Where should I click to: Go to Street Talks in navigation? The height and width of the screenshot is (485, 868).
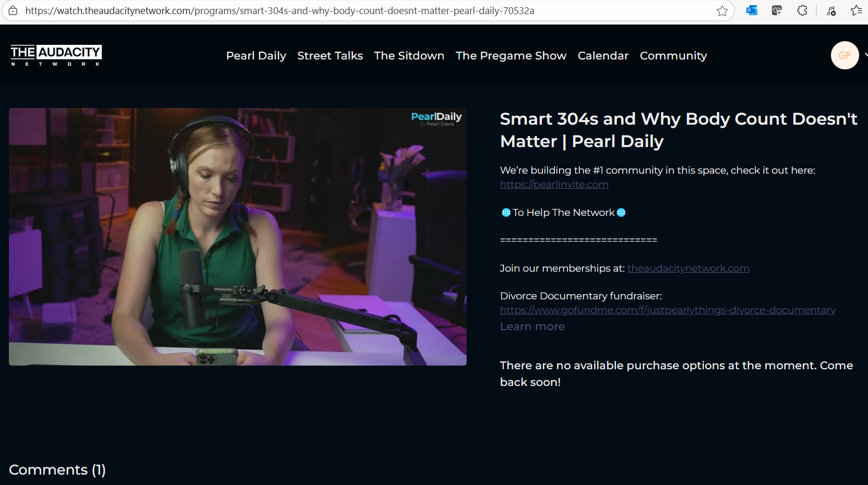coord(330,56)
